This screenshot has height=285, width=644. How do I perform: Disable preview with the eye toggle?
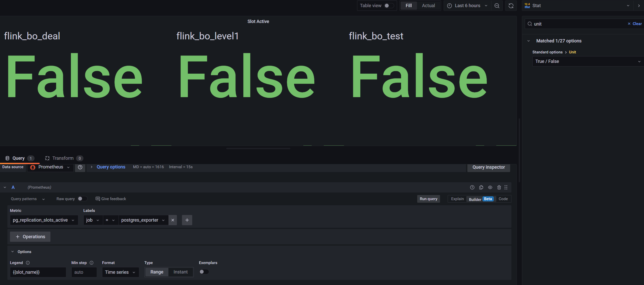(490, 187)
